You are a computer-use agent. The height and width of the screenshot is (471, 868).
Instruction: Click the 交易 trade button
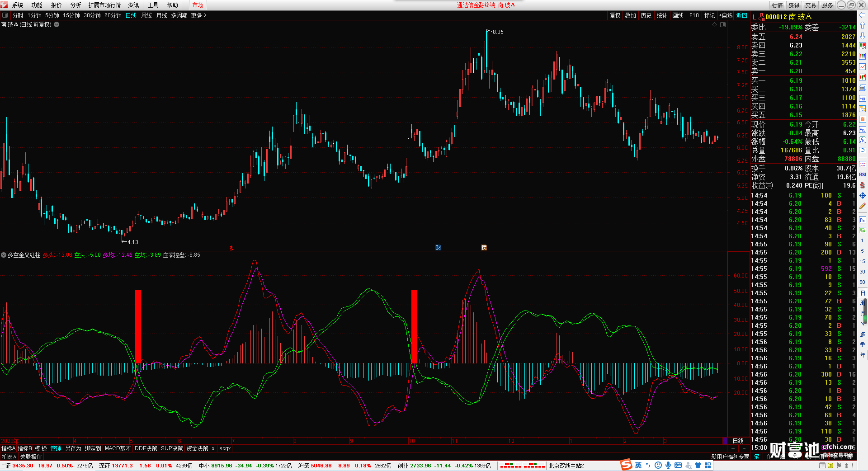click(x=811, y=5)
